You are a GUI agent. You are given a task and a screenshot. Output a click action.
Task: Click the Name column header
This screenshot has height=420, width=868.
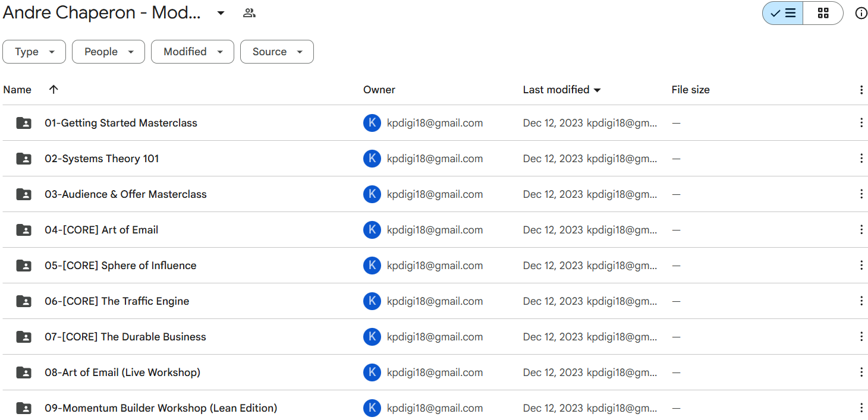(x=17, y=90)
